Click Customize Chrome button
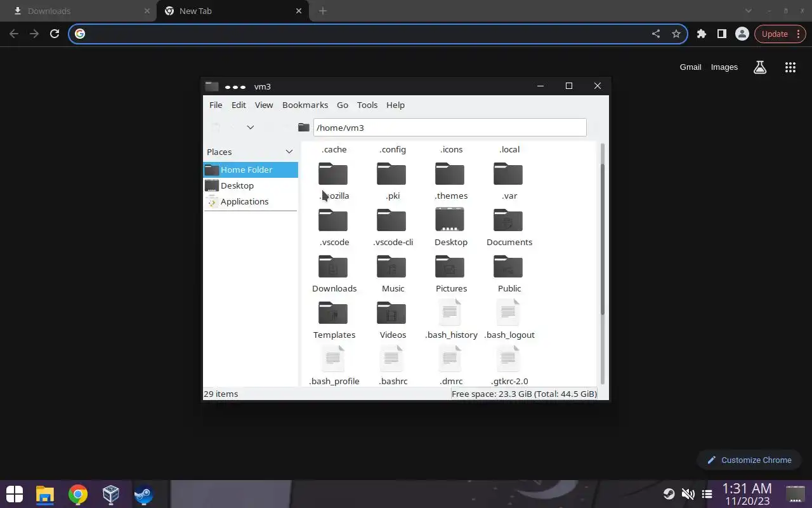Viewport: 812px width, 508px height. (x=749, y=460)
